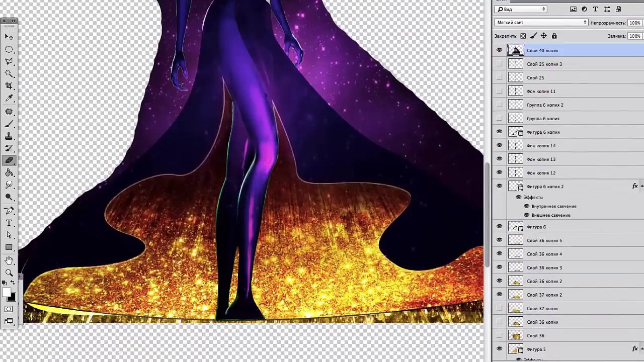Select the Healing Brush tool
This screenshot has height=362, width=644.
9,112
